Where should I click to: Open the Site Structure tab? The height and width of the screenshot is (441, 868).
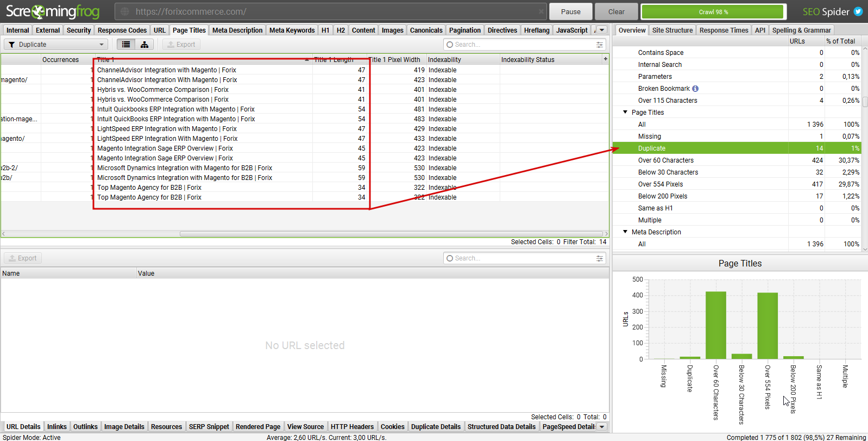click(x=672, y=30)
